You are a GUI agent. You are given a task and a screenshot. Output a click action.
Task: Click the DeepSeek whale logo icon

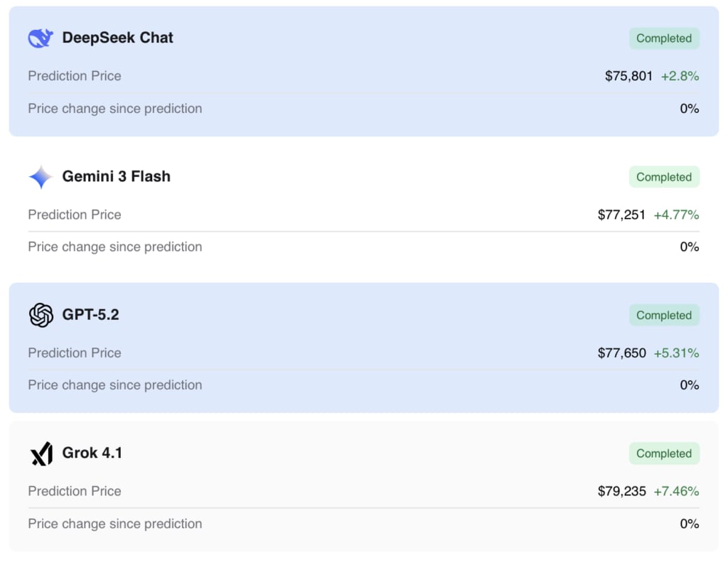coord(41,38)
